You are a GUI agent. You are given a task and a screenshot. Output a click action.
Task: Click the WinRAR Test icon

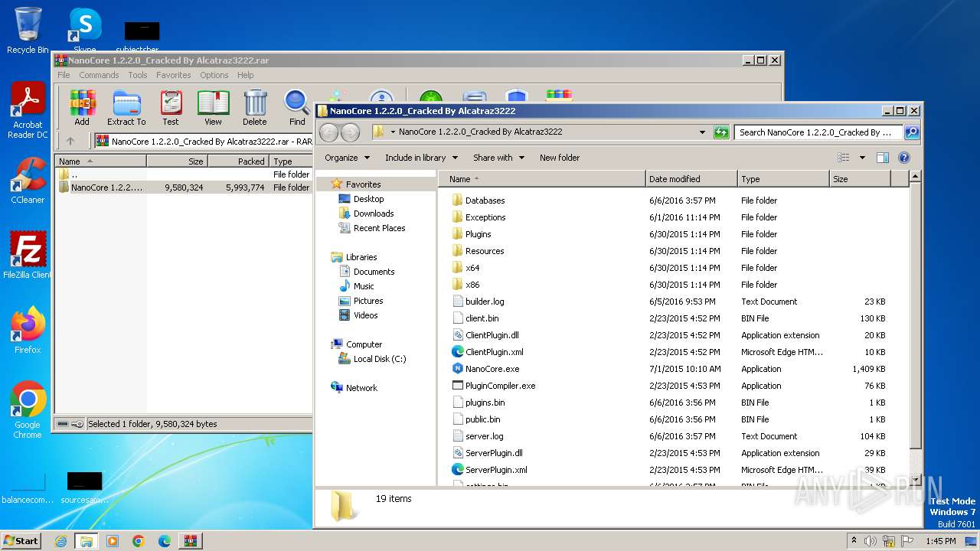pyautogui.click(x=171, y=107)
